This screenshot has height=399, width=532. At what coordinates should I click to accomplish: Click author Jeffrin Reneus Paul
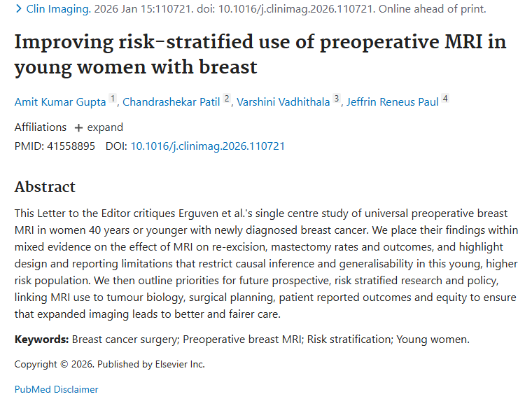point(392,102)
